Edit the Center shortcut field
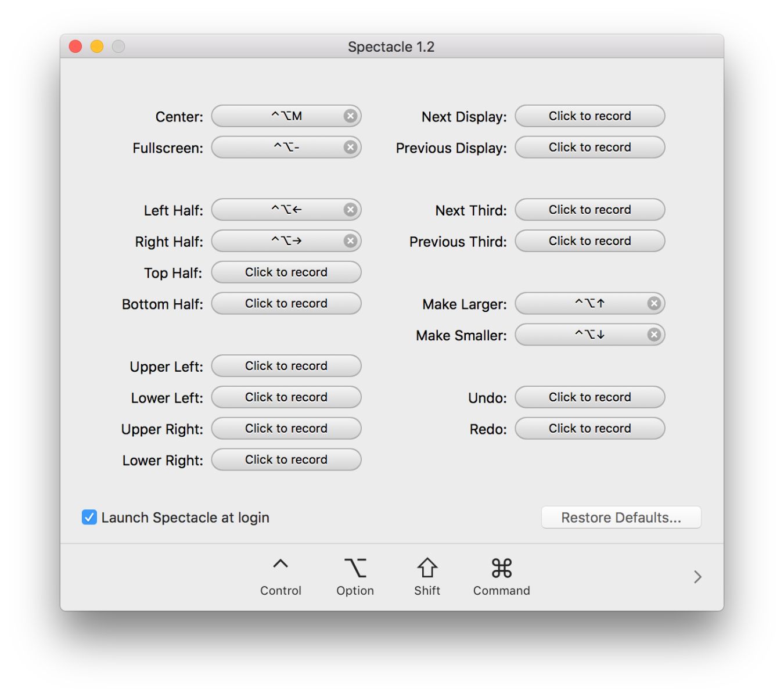Screen dimensions: 784x697 (279, 116)
